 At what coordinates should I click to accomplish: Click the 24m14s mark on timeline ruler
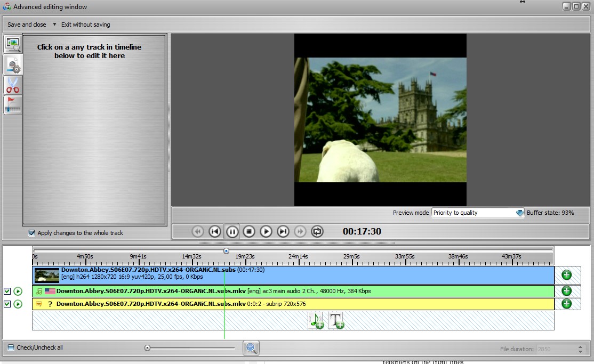(x=298, y=256)
